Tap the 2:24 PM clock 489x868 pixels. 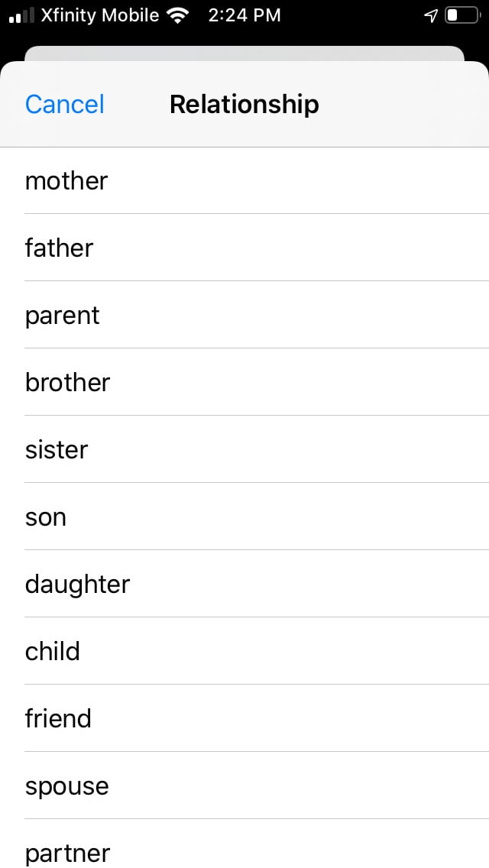tap(244, 15)
